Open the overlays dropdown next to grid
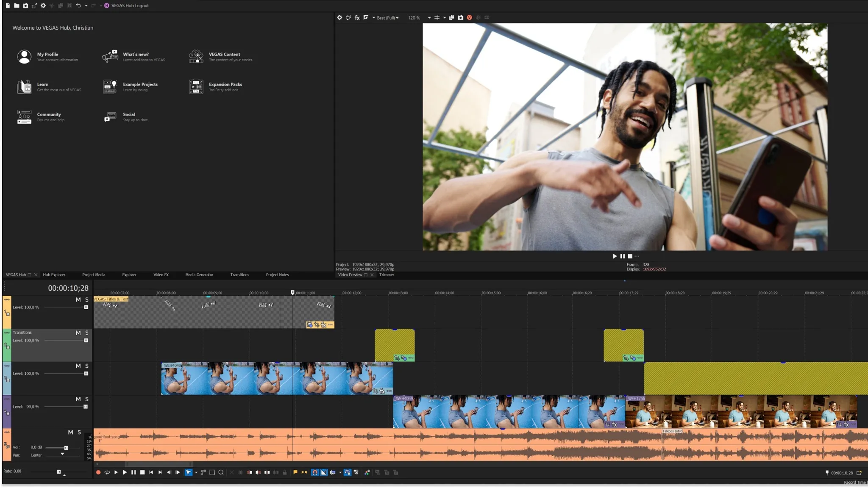 pyautogui.click(x=444, y=18)
